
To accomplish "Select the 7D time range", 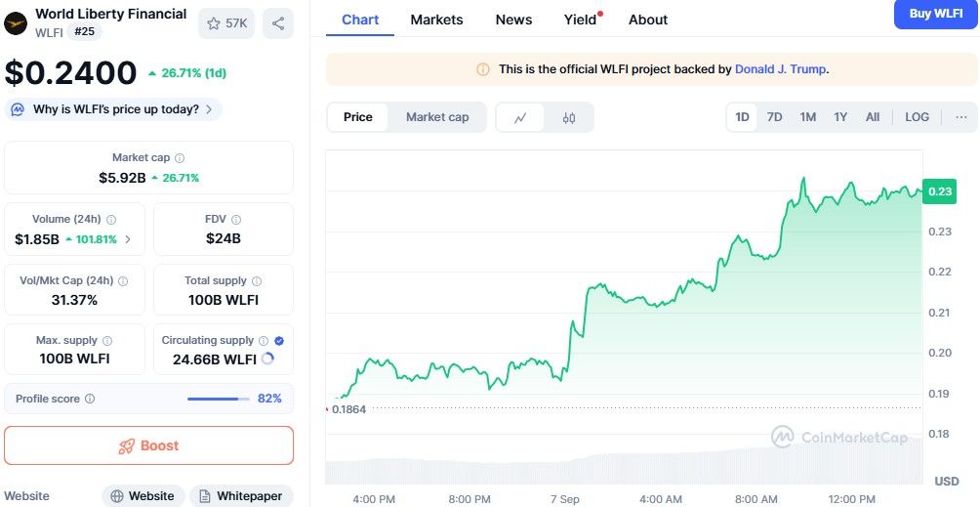I will click(774, 117).
